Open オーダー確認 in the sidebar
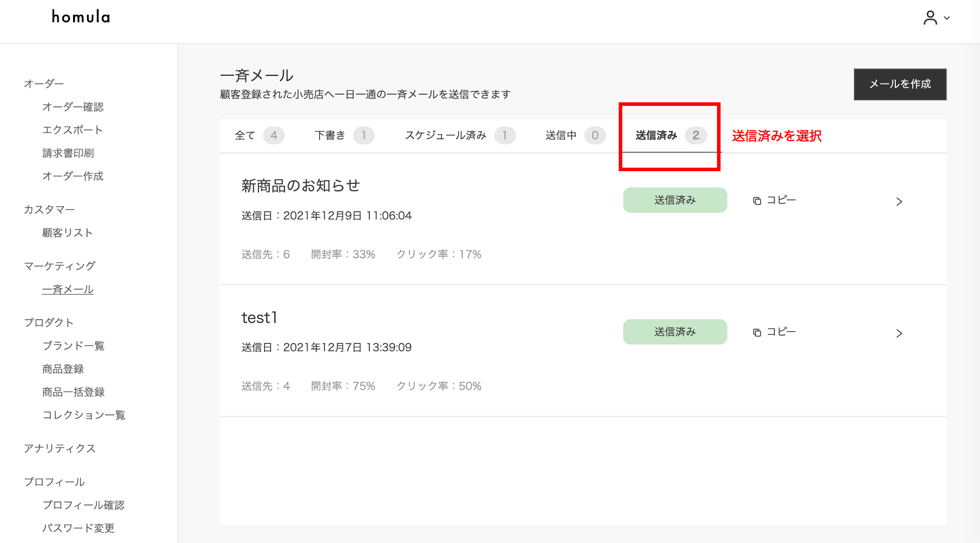 [72, 107]
